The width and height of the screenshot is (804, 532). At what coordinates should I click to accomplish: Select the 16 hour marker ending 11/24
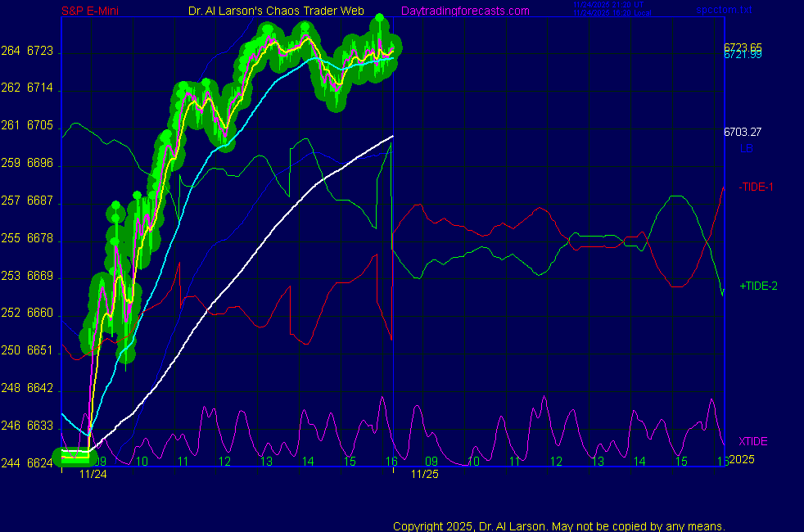pos(391,462)
